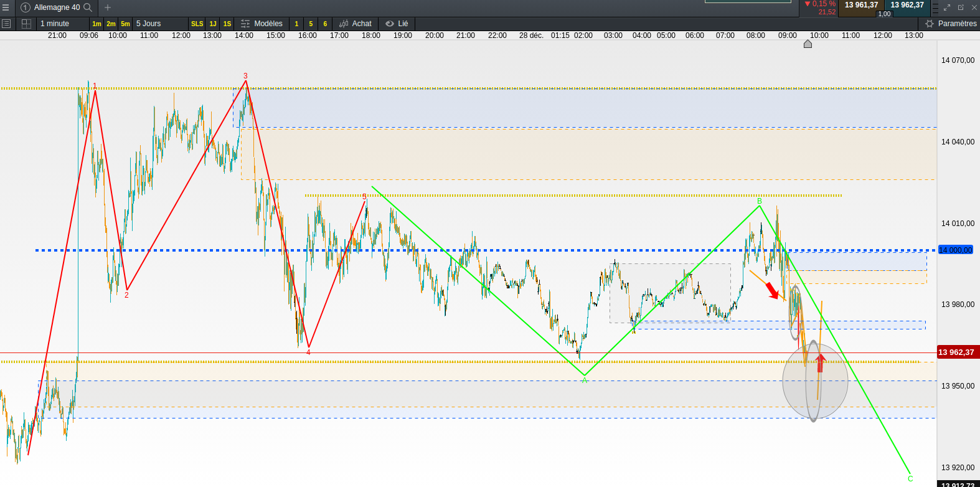Search instrument with magnifier icon

point(88,7)
